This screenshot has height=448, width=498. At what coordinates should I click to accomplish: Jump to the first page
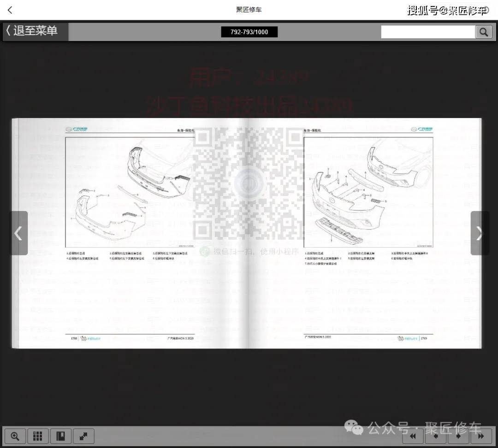point(413,436)
